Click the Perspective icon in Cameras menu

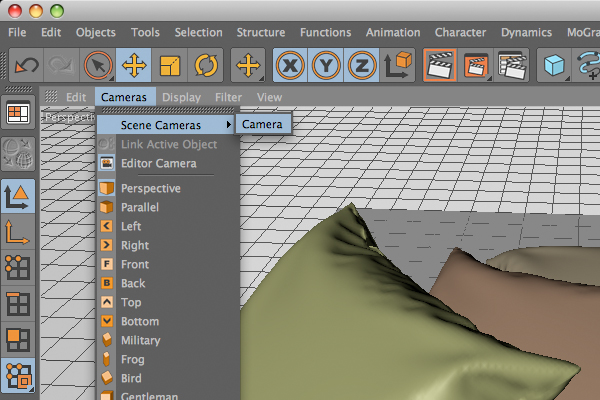pyautogui.click(x=107, y=188)
